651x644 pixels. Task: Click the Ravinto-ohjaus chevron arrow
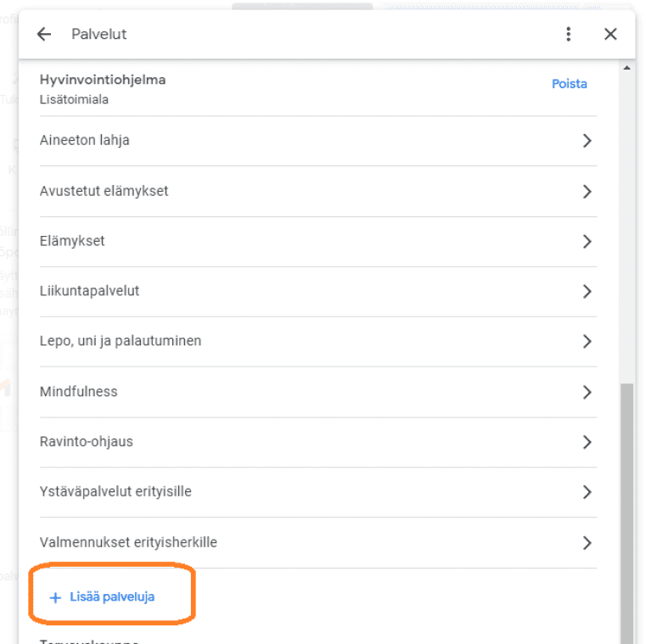point(586,442)
